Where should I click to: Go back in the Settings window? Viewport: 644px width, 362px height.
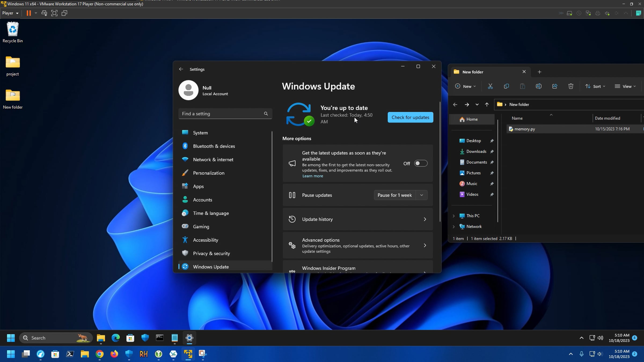181,69
